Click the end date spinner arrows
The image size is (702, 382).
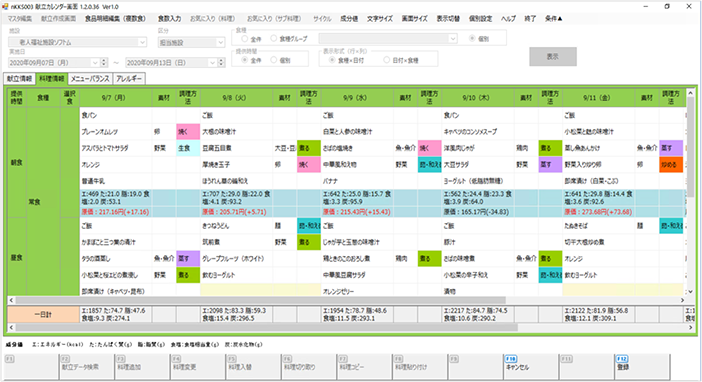[221, 63]
